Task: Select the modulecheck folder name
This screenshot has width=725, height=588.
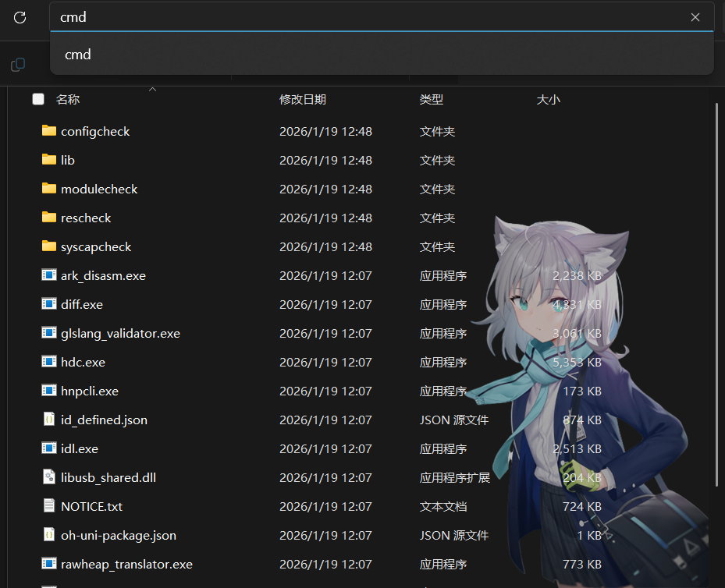Action: (x=99, y=189)
